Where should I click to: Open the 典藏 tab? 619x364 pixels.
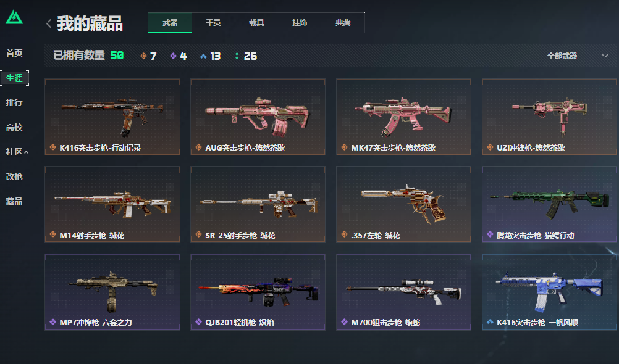coord(343,23)
